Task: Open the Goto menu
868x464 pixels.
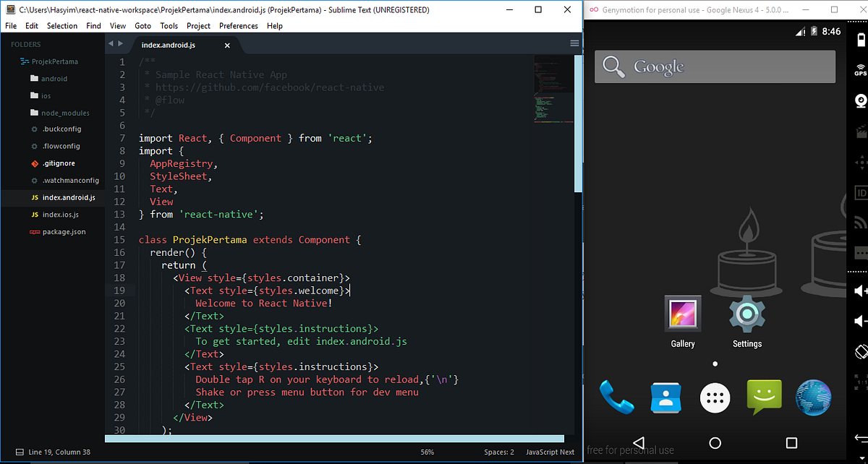Action: click(x=143, y=25)
